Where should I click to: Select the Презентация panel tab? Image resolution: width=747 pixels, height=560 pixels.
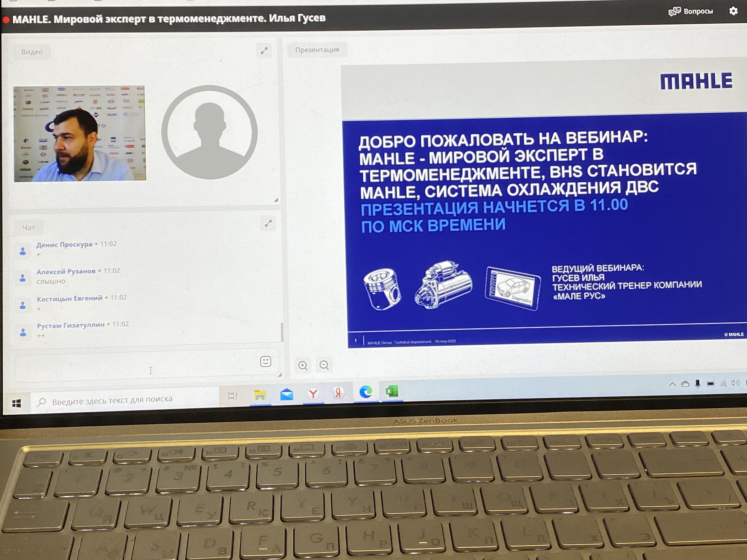pos(317,50)
